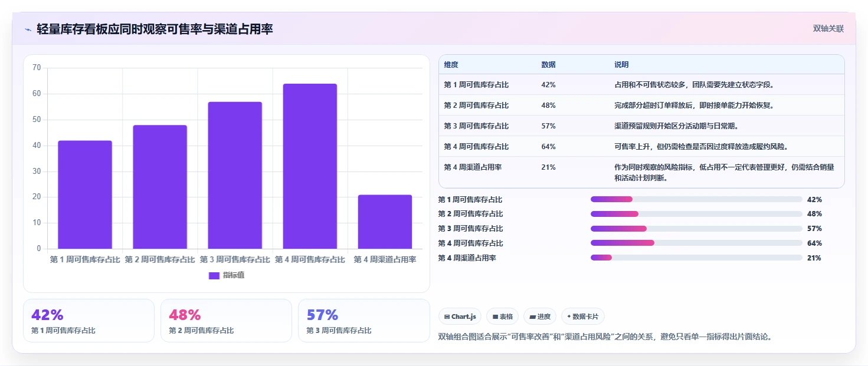Click the 57% progress bar for week 3

coord(696,229)
